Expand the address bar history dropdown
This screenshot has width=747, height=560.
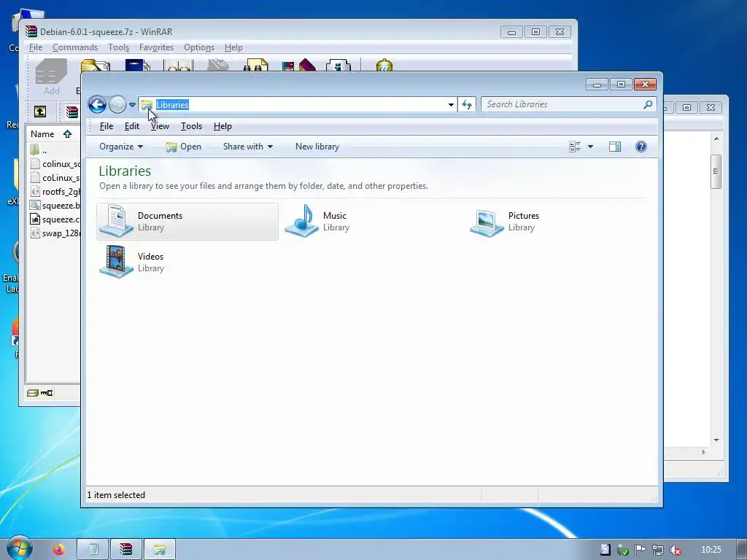coord(451,104)
